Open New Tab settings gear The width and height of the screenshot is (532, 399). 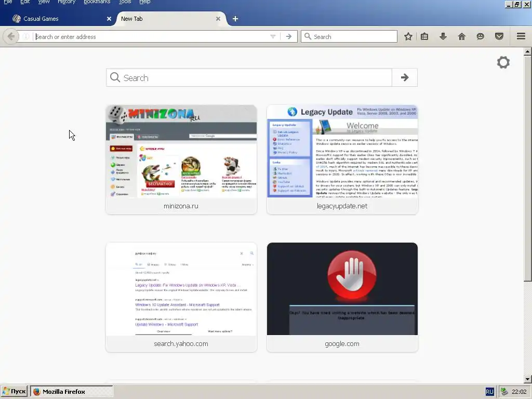click(503, 62)
